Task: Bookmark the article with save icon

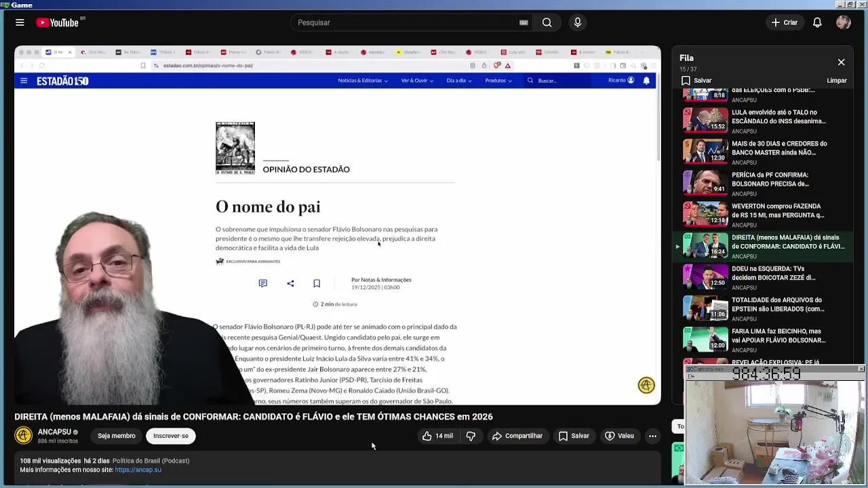Action: click(x=317, y=283)
